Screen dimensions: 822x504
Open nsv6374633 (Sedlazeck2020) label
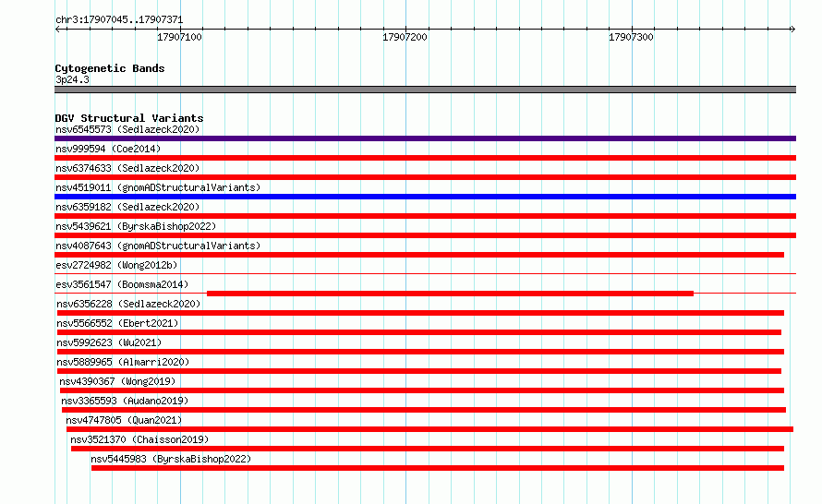pos(127,168)
